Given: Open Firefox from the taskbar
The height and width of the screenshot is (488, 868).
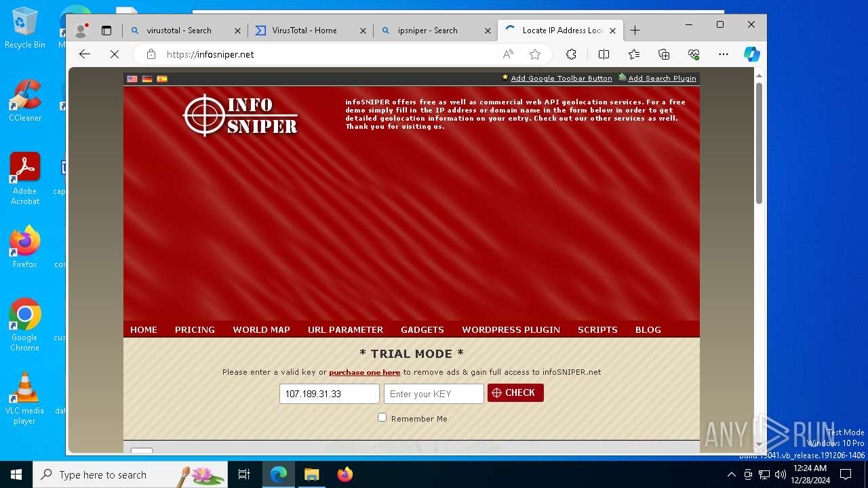Looking at the screenshot, I should point(345,474).
